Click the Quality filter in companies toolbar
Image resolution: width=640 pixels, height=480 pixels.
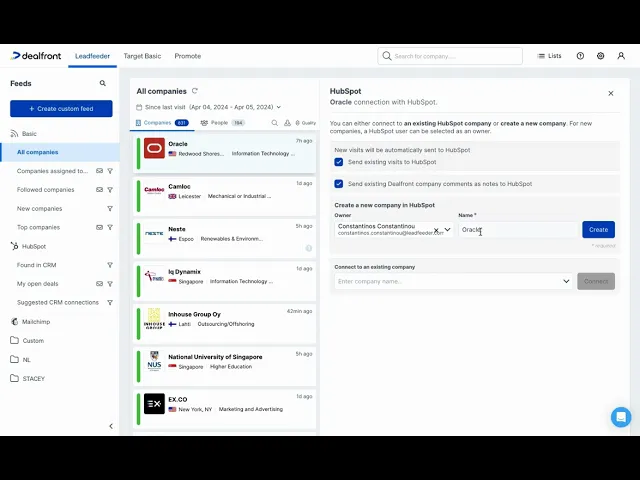click(x=306, y=123)
